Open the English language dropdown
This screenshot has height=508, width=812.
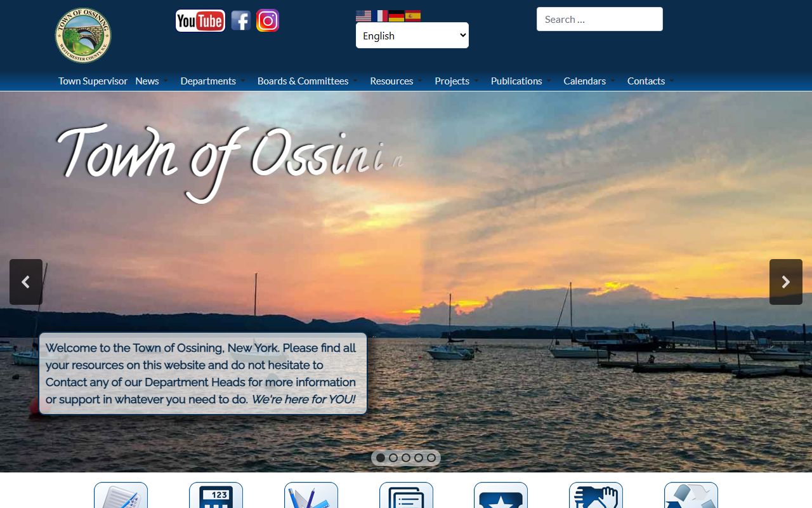pyautogui.click(x=412, y=36)
